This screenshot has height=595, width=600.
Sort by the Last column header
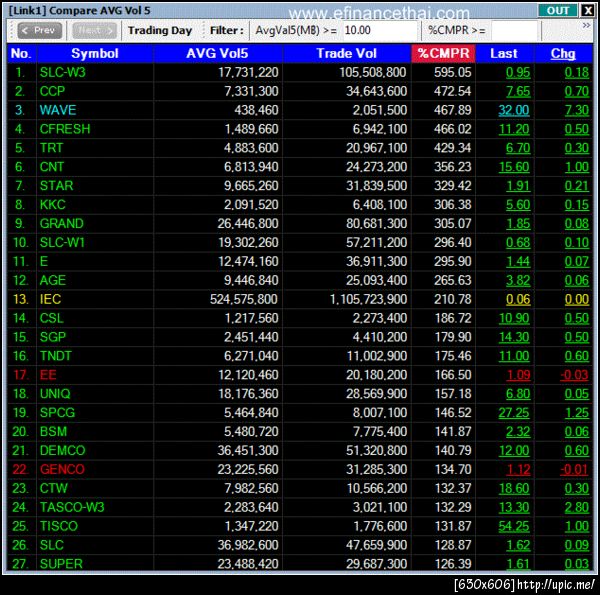tap(504, 53)
